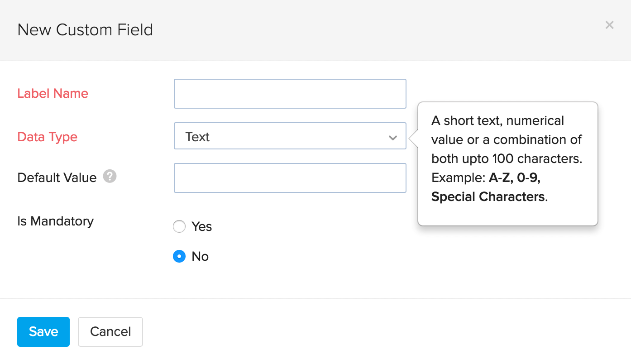Click the Is Mandatory label text
The height and width of the screenshot is (364, 631).
(x=55, y=221)
